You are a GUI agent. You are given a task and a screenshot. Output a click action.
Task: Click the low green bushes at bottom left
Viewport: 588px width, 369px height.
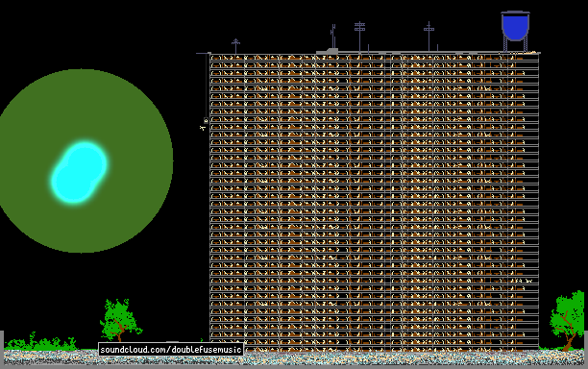pos(41,342)
